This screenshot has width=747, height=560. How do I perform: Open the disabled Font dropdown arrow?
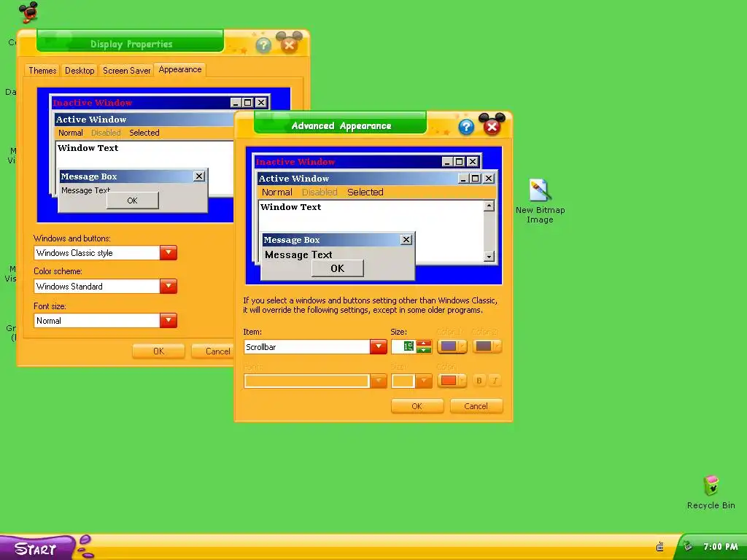[x=379, y=381]
